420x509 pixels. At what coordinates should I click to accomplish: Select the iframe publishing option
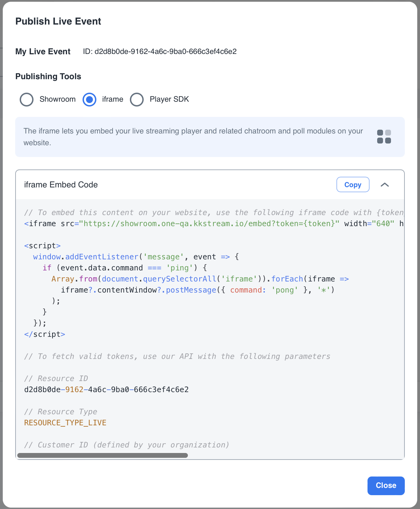89,100
